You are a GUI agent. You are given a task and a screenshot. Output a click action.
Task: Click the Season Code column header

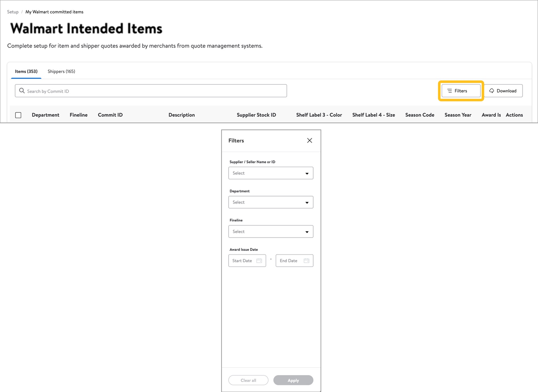pyautogui.click(x=420, y=115)
